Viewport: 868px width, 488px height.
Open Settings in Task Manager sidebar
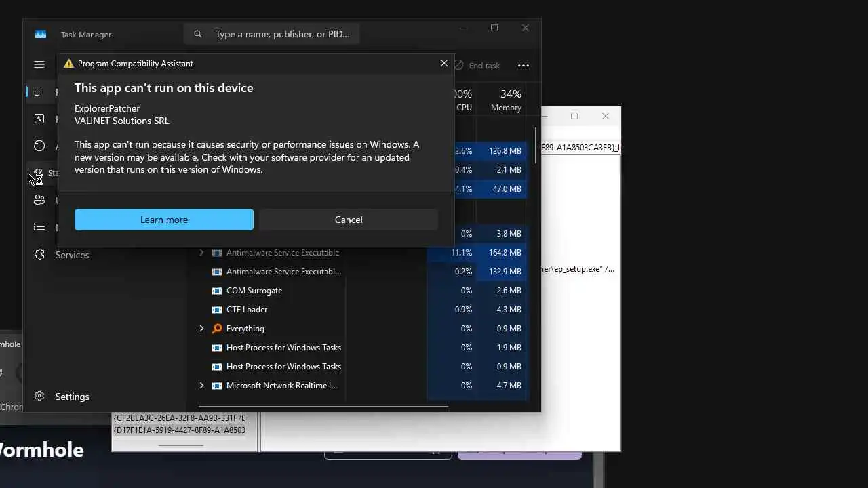(x=72, y=396)
